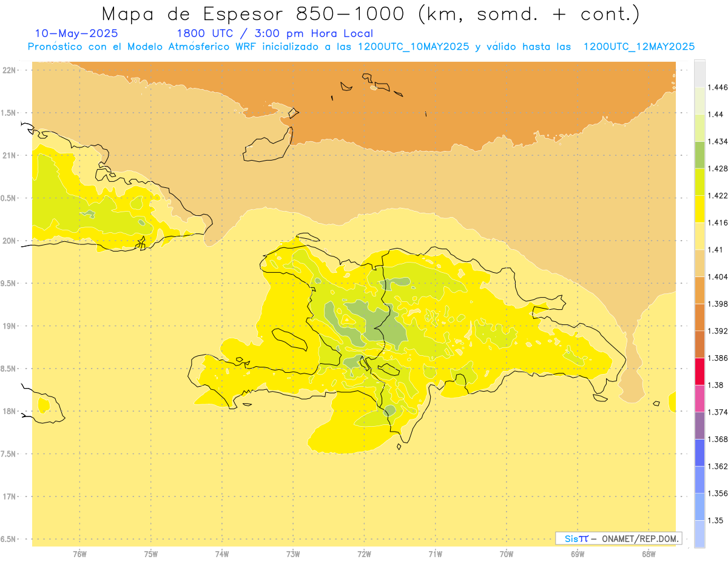Click the legend value '1.38'

(715, 385)
